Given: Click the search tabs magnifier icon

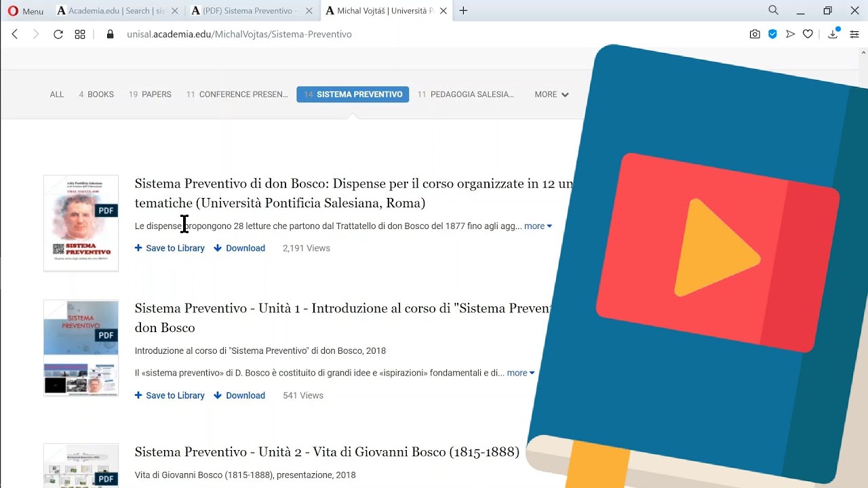Looking at the screenshot, I should click(x=774, y=10).
